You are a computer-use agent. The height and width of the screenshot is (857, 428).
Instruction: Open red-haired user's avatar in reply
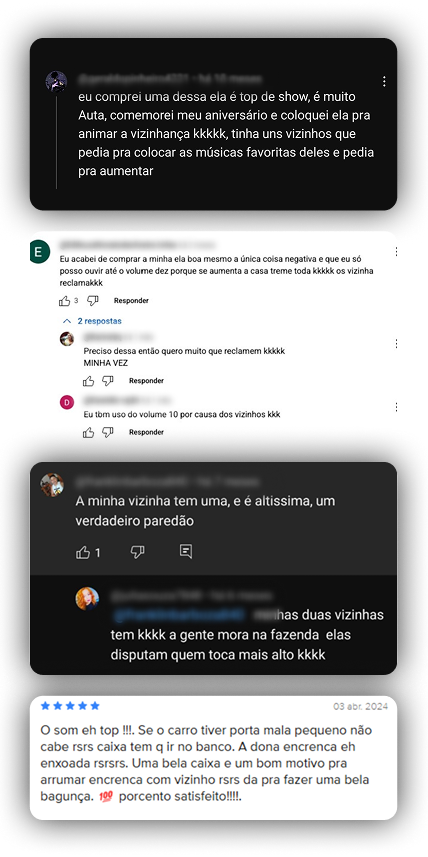click(87, 598)
